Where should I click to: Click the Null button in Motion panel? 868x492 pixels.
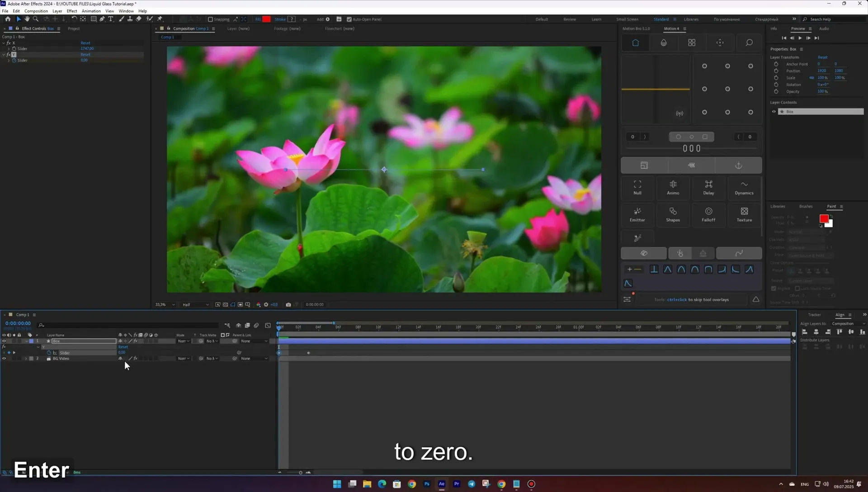(637, 188)
